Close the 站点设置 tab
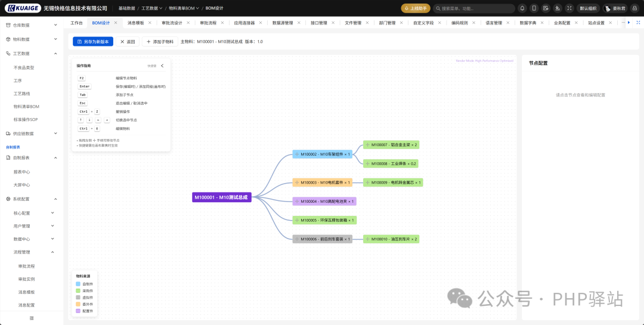This screenshot has width=644, height=325. 611,23
